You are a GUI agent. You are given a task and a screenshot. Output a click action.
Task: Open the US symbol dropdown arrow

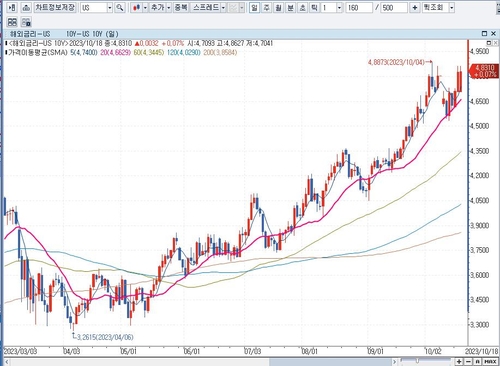110,7
